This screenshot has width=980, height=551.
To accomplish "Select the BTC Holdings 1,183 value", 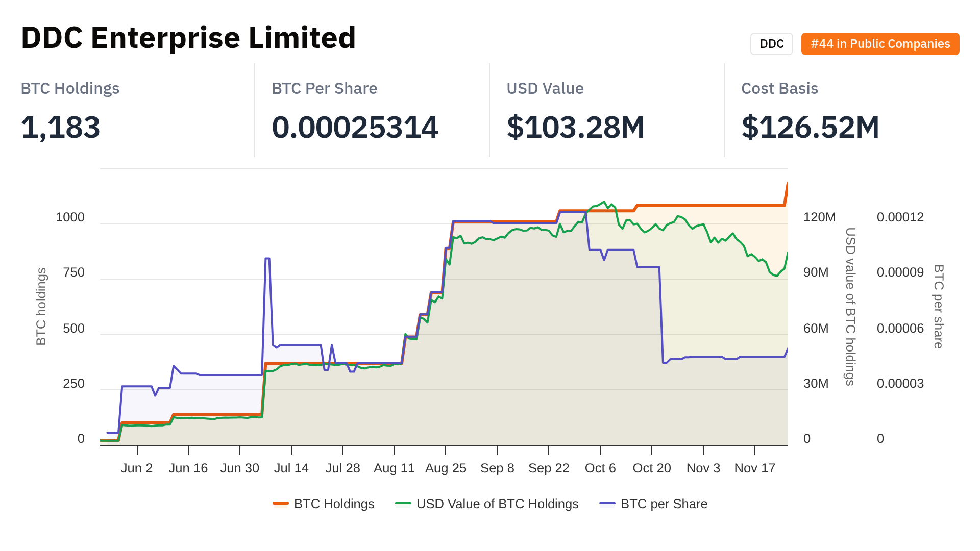I will click(60, 127).
